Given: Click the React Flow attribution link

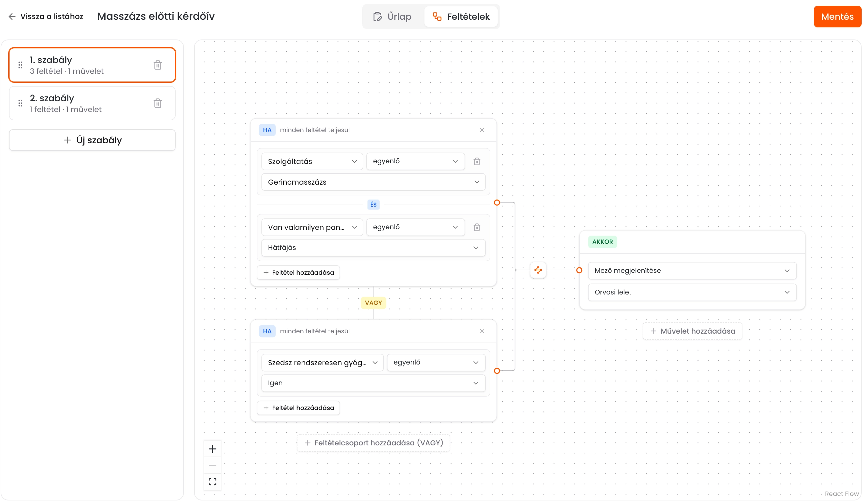Looking at the screenshot, I should [842, 494].
